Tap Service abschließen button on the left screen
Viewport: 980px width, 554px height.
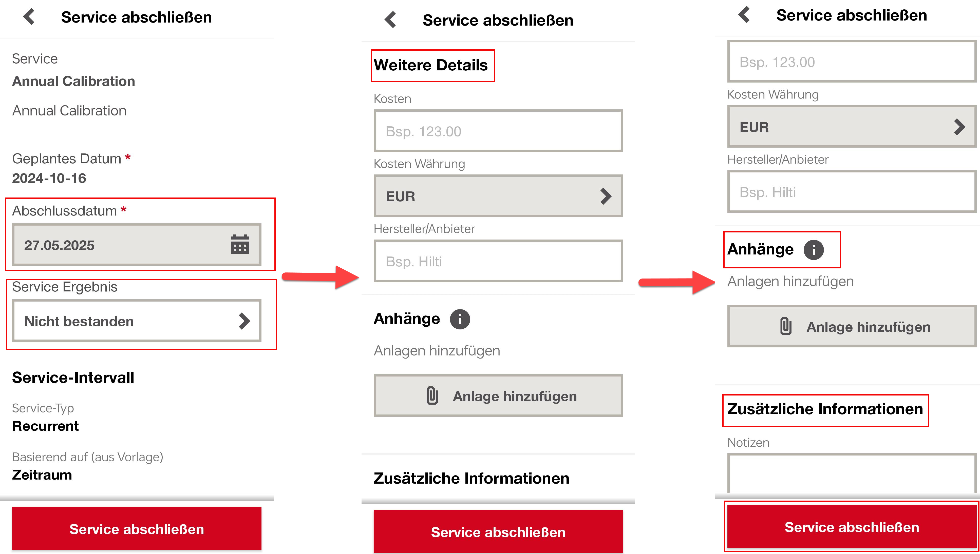click(x=137, y=529)
